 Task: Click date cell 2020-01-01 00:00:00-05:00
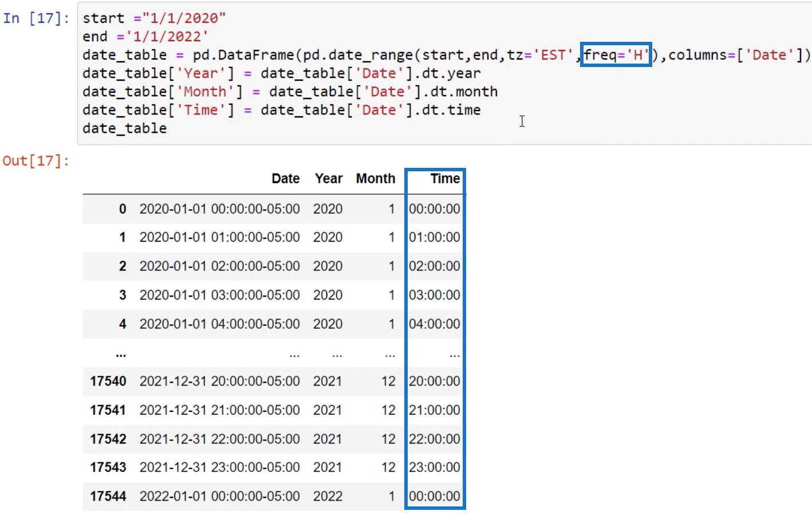pos(220,209)
